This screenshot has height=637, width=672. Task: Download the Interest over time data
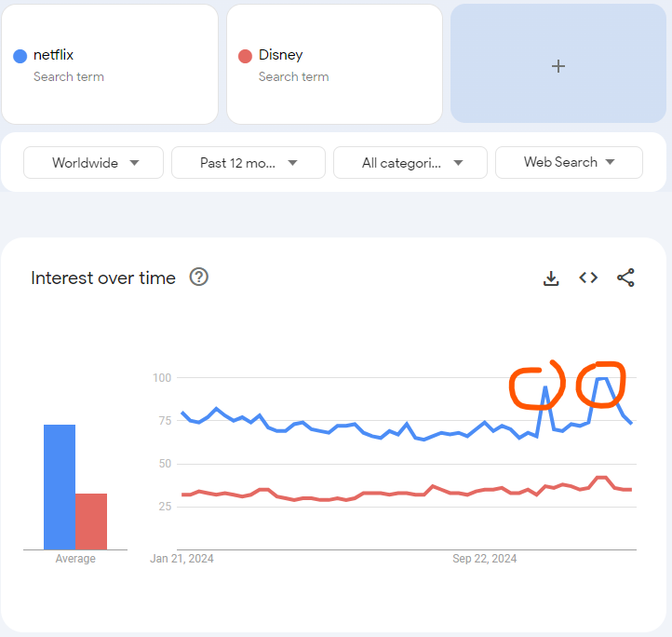[551, 278]
